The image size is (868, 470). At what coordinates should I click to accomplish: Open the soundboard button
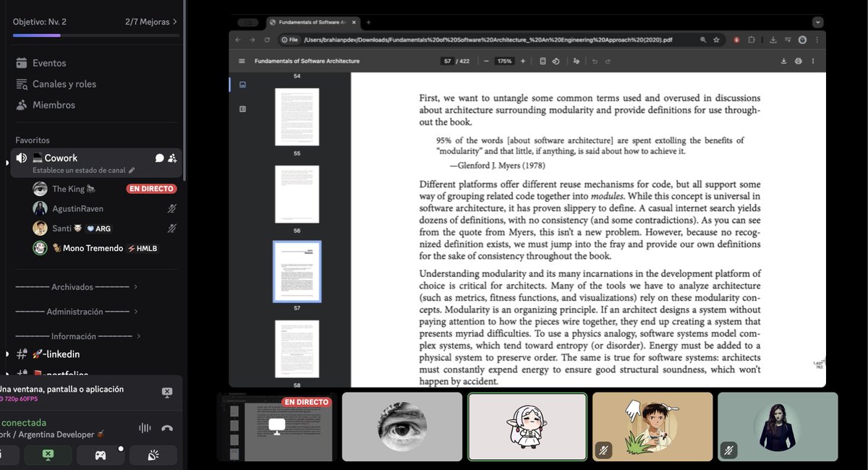click(153, 455)
